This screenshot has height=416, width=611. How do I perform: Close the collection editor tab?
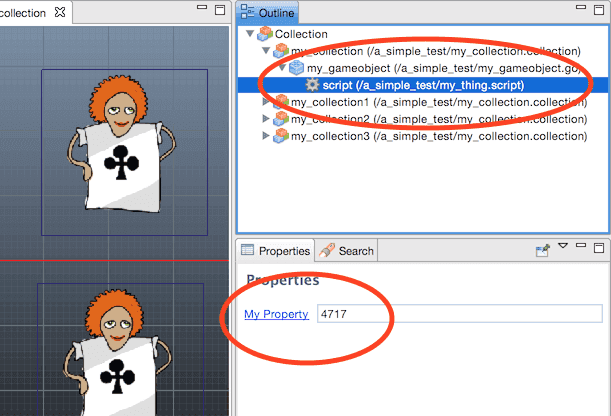[60, 12]
